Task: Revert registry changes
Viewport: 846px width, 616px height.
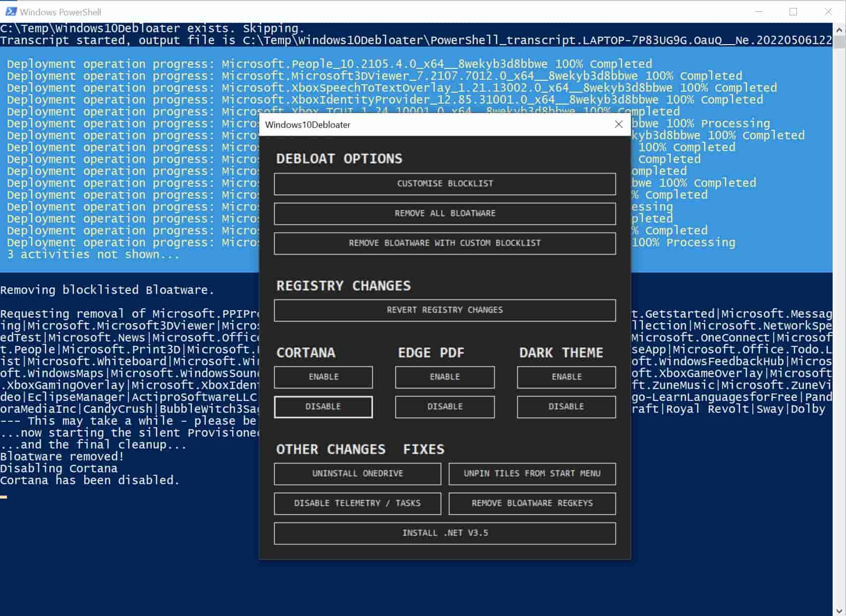Action: tap(445, 310)
